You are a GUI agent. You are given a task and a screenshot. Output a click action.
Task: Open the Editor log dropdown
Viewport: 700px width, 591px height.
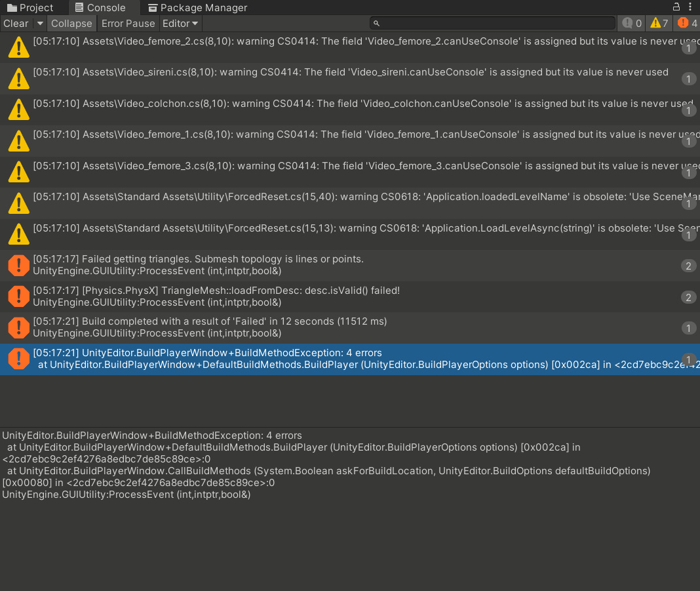[180, 23]
